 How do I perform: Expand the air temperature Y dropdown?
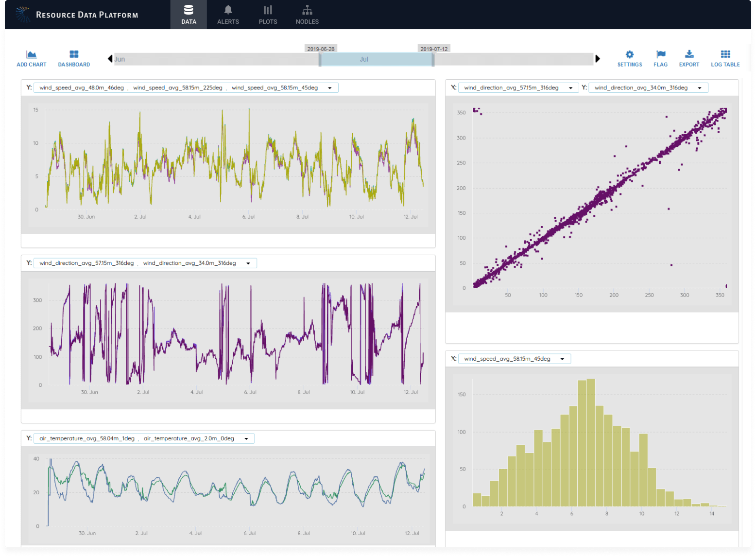(x=246, y=439)
